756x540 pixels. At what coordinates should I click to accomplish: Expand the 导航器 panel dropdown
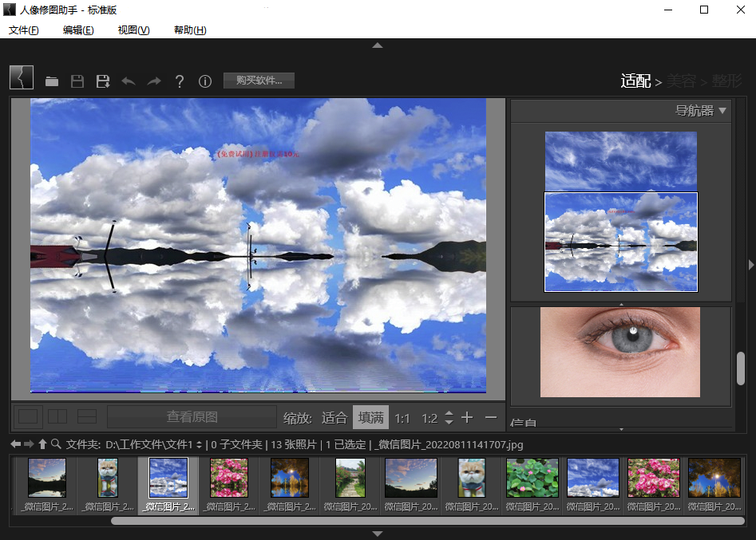722,111
